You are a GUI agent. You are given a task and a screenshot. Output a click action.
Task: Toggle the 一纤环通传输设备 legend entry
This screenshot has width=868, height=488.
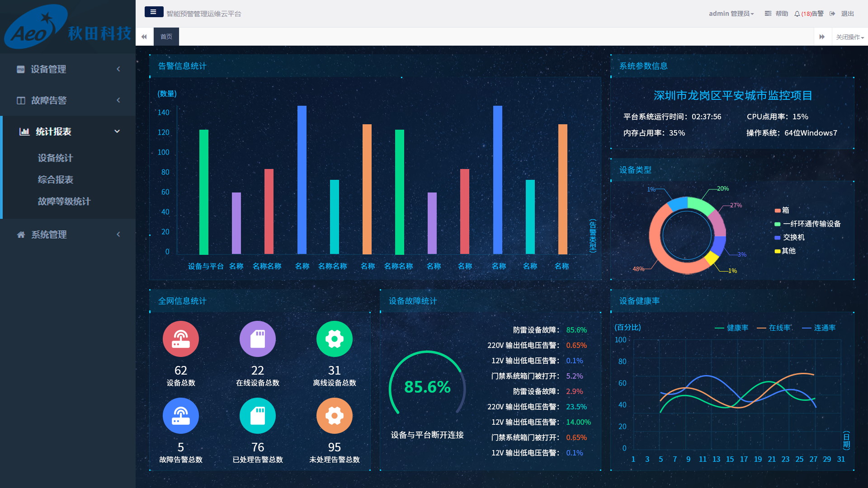tap(807, 224)
